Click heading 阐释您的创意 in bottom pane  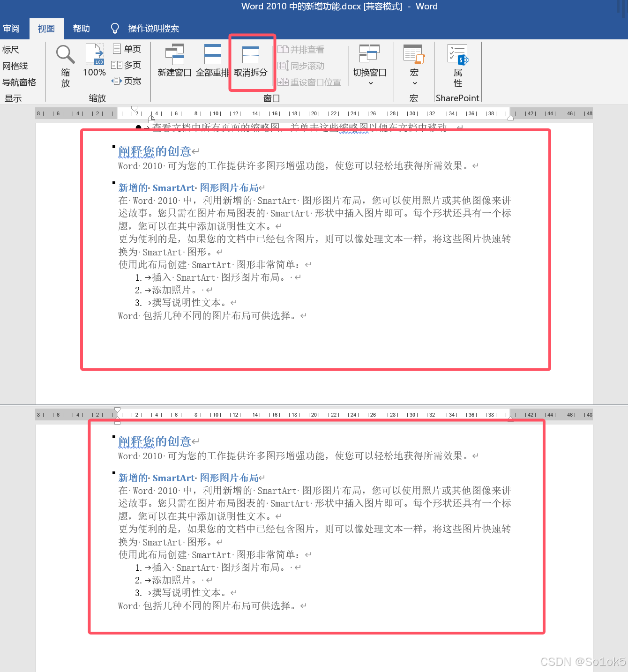point(155,441)
